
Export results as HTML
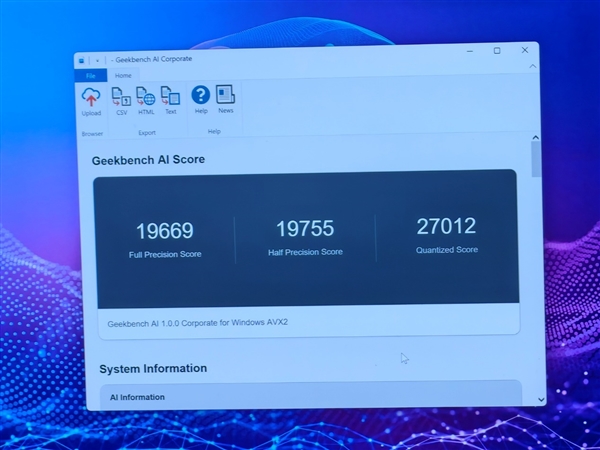tap(146, 101)
